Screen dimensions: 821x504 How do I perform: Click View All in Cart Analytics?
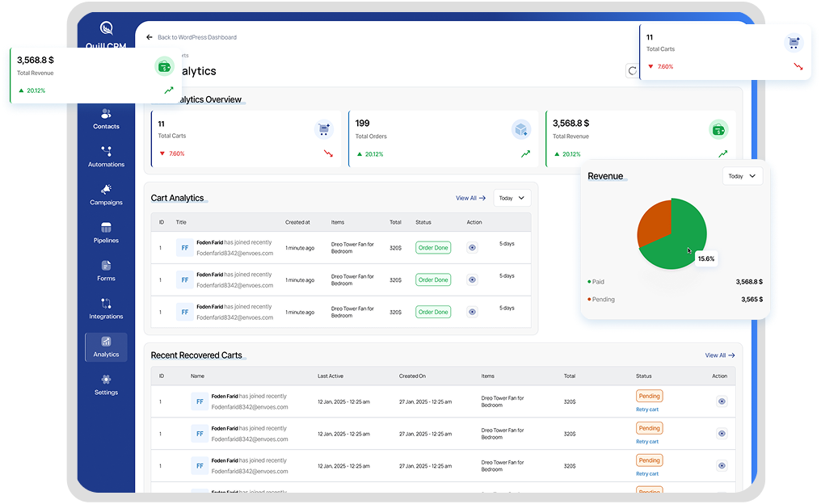click(x=470, y=198)
